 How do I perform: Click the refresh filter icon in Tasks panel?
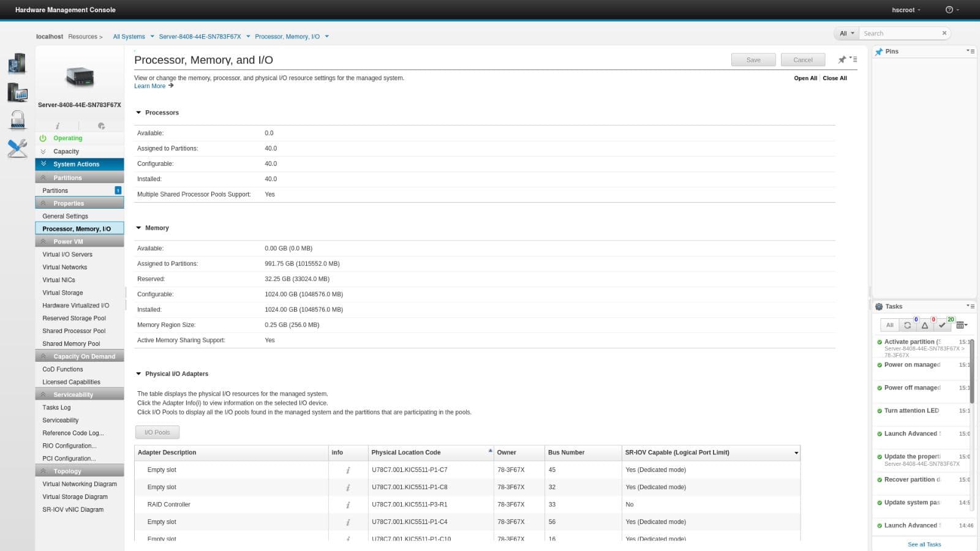pos(907,325)
